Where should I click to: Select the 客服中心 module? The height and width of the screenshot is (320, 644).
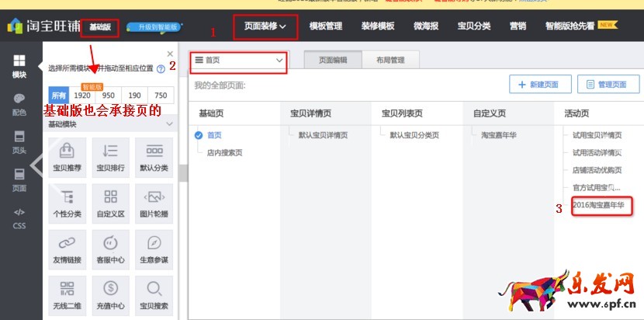tap(110, 249)
